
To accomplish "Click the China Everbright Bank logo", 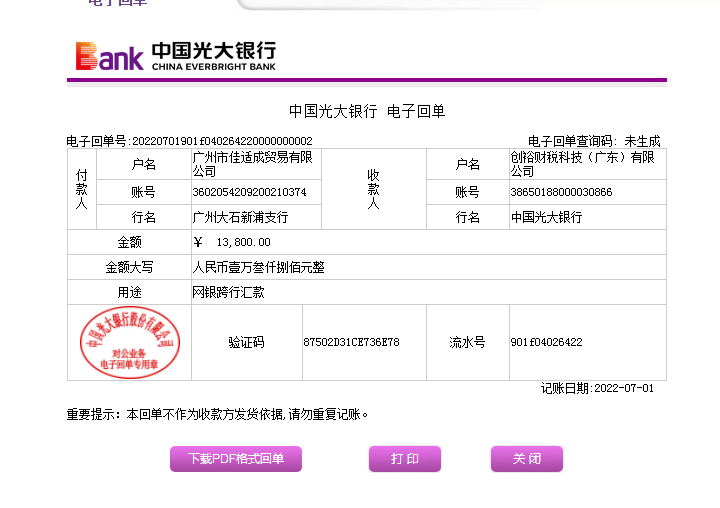I will (x=176, y=56).
